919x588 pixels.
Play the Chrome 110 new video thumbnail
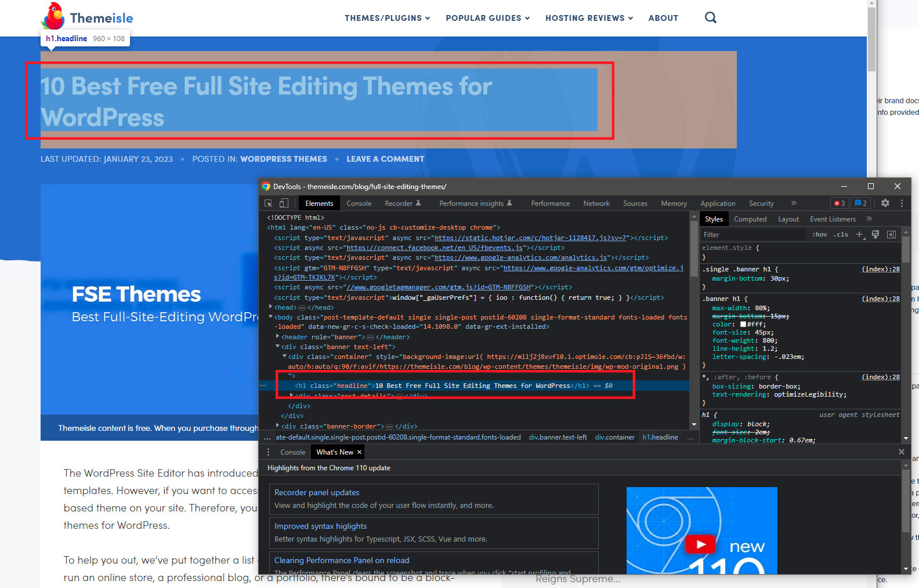pos(701,544)
